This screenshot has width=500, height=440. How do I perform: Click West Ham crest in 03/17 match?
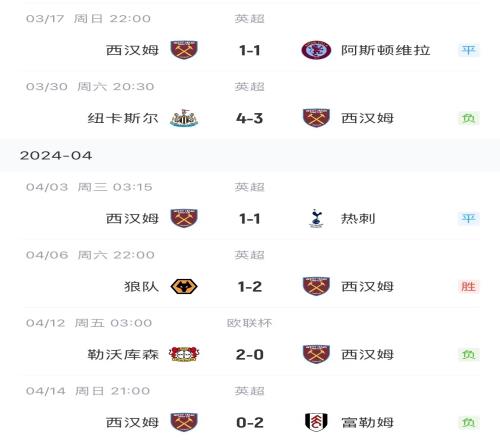[x=184, y=50]
